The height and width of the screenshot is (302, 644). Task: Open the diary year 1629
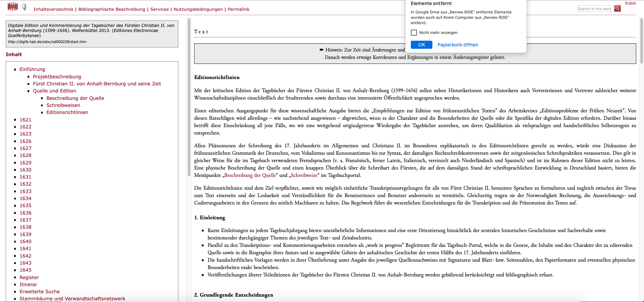(25, 163)
